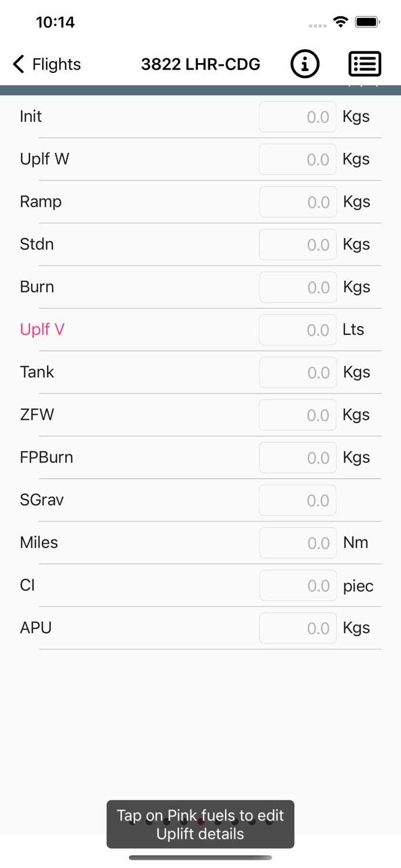
Task: Select the SGrav input field
Action: [297, 500]
